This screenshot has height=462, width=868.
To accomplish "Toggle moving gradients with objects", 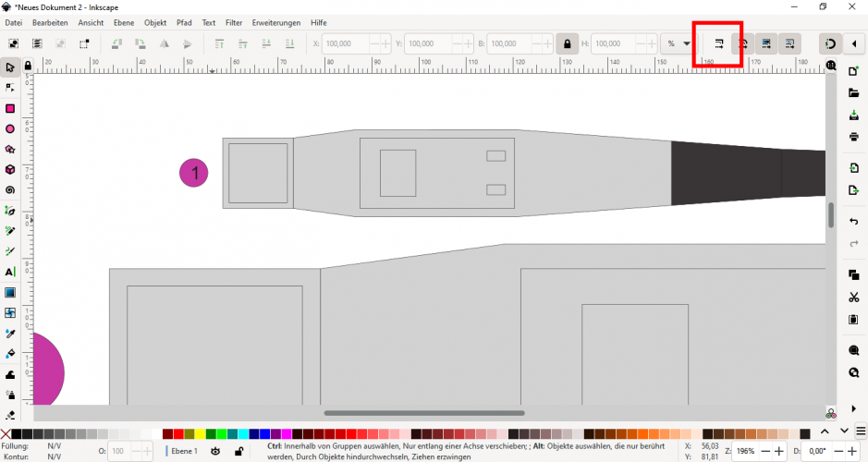I will click(766, 43).
